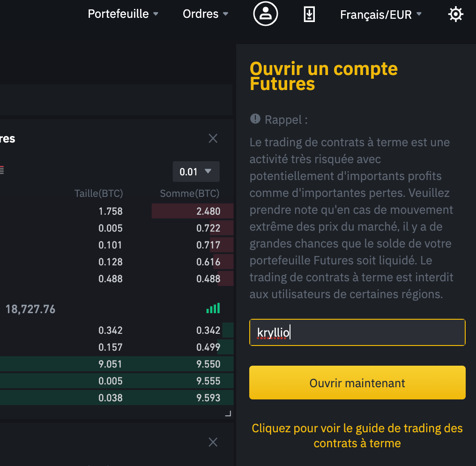Screen dimensions: 476x466
Task: Click the Rappel warning info icon
Action: point(255,119)
